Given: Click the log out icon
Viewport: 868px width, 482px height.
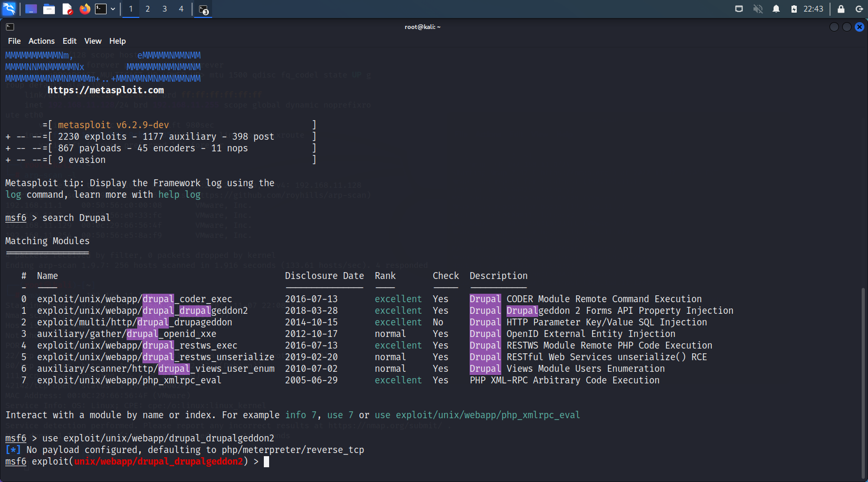Looking at the screenshot, I should pos(859,9).
